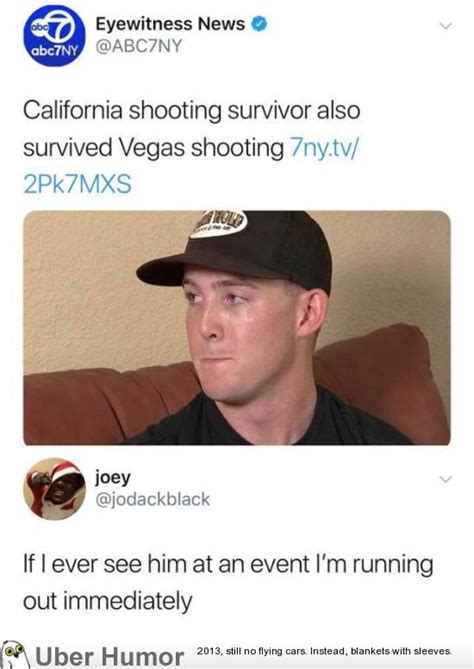This screenshot has width=474, height=669.
Task: Open the Uber Humor wordmark
Action: (x=109, y=657)
